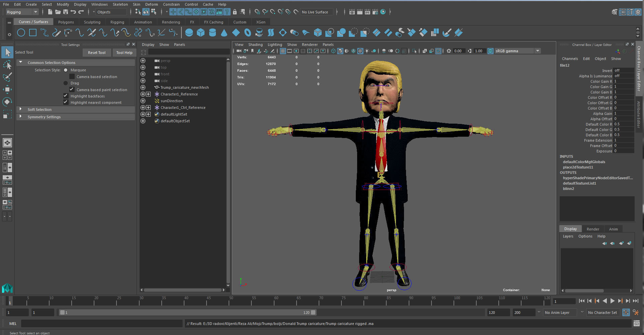Activate the Rotate tool in toolbox
The width and height of the screenshot is (644, 335).
(7, 102)
